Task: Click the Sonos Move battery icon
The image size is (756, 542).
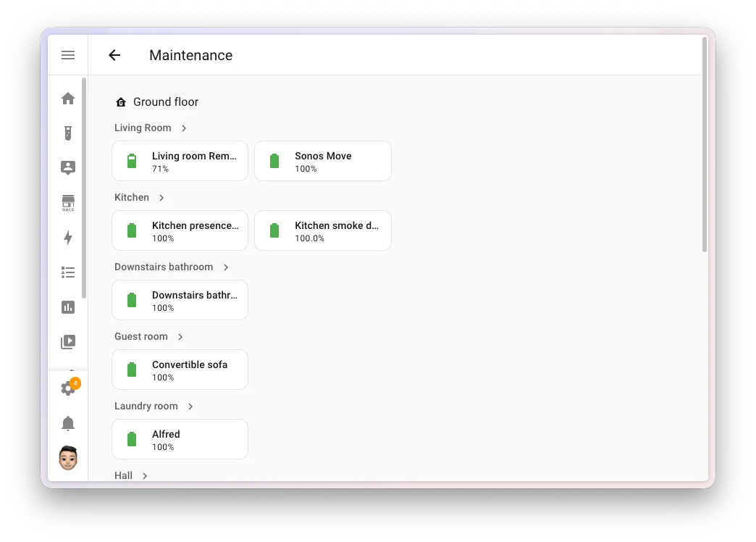Action: 274,161
